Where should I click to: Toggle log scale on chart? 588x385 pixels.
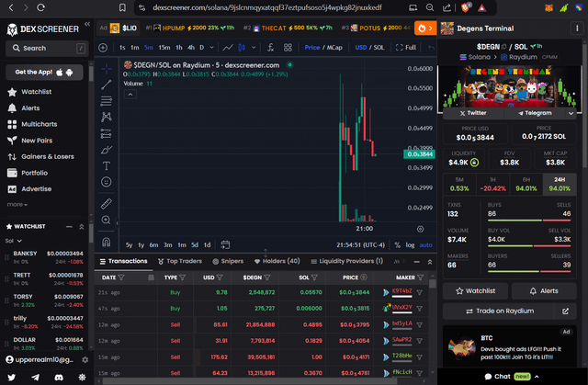408,244
